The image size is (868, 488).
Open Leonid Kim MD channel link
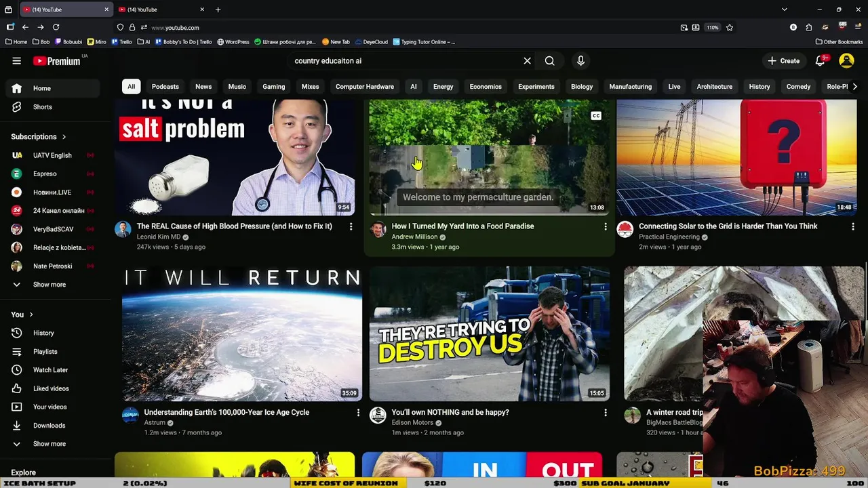click(158, 237)
